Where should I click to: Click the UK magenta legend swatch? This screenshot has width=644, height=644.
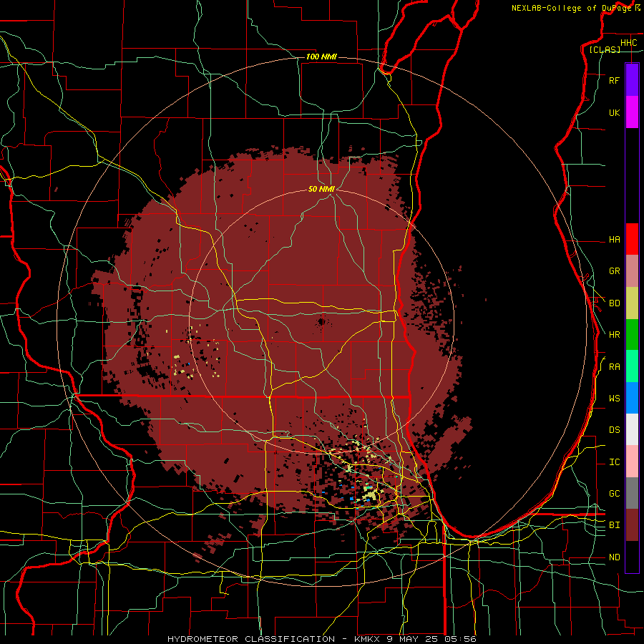tap(632, 112)
